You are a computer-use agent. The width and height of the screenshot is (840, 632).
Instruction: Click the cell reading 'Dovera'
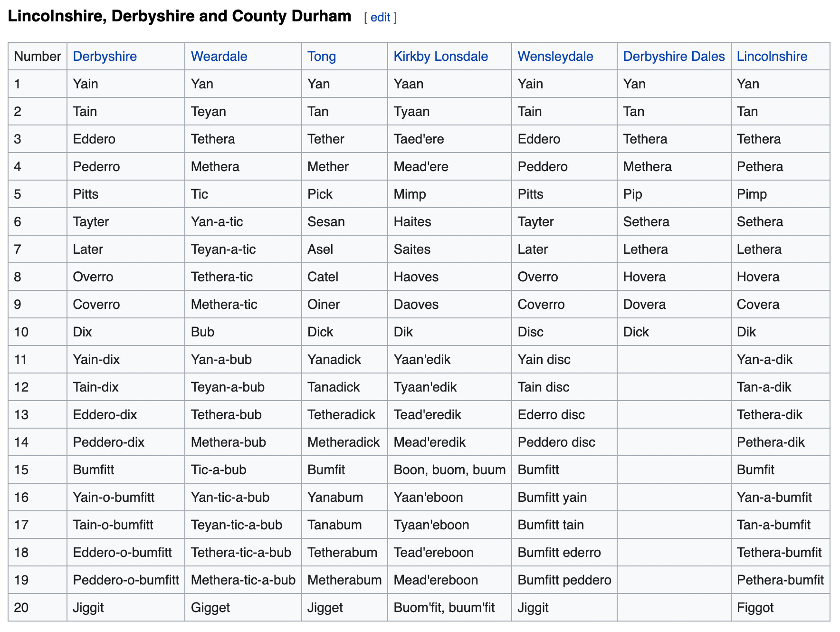674,305
